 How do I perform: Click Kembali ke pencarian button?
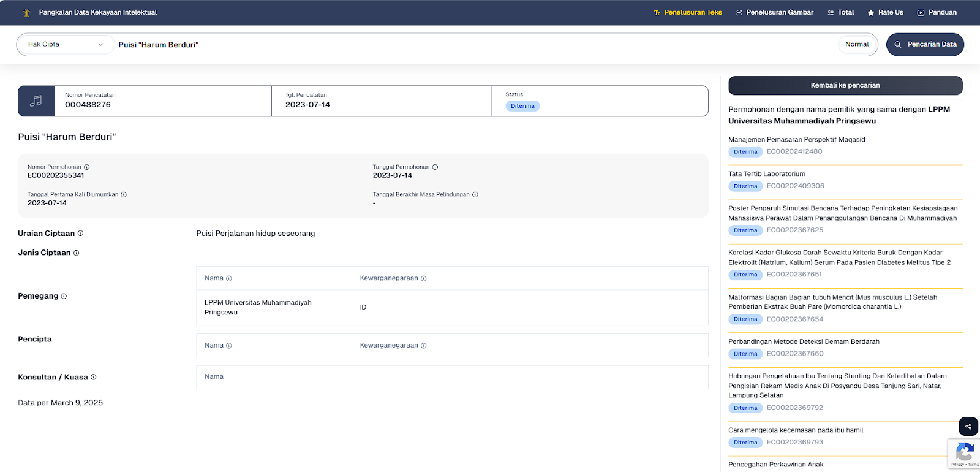(845, 85)
